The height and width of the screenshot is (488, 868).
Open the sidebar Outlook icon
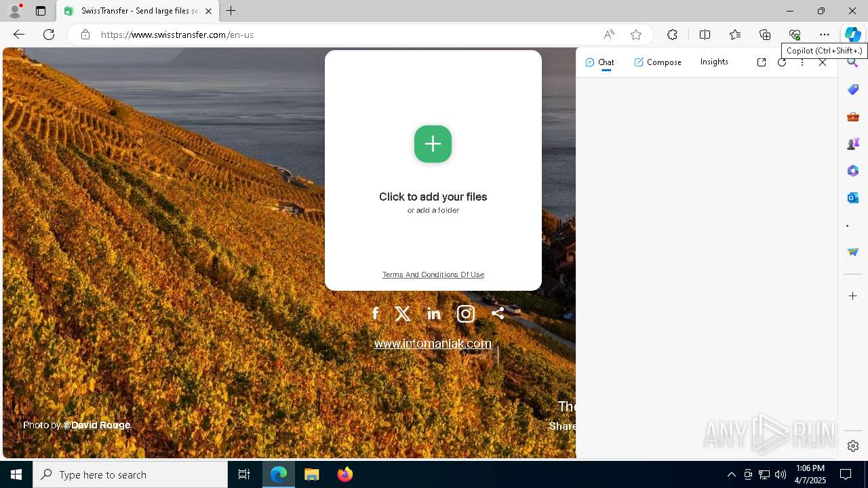[x=853, y=198]
